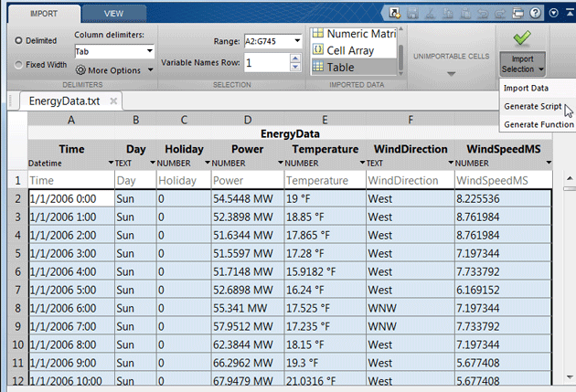Click the shortcut icon left of Save
The height and width of the screenshot is (392, 576).
tap(394, 13)
